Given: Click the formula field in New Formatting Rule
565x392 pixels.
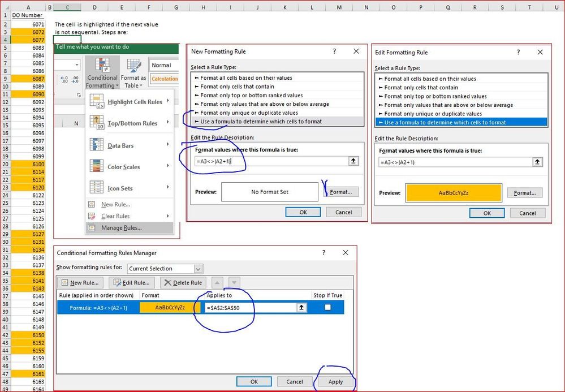Looking at the screenshot, I should coord(271,161).
